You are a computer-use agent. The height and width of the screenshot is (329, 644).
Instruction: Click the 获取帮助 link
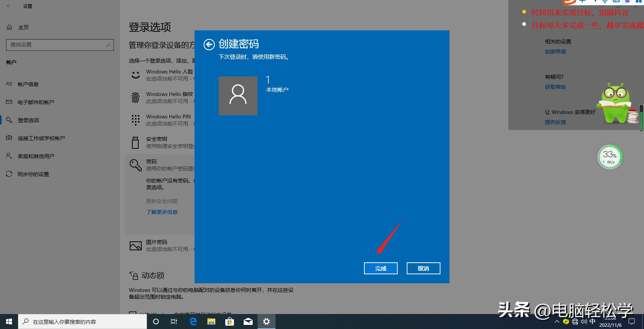click(555, 87)
